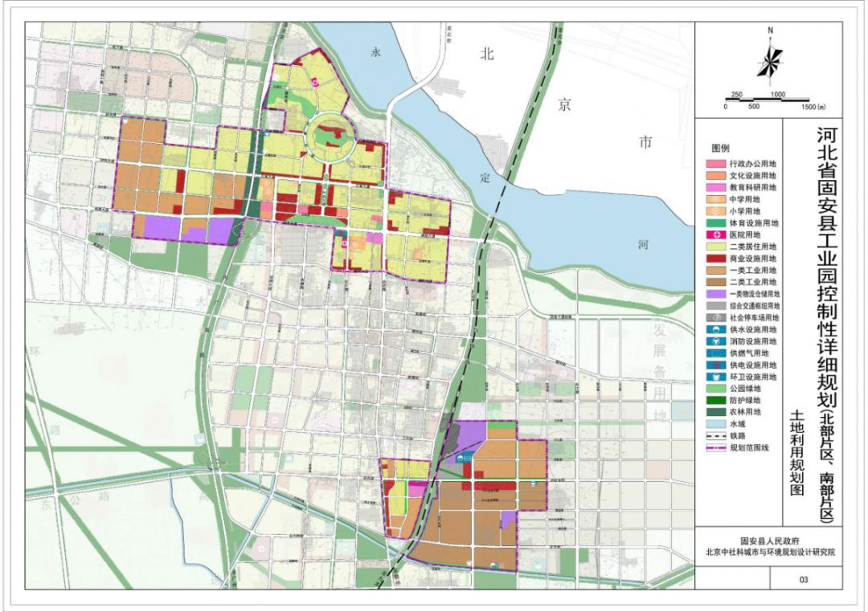Click the 商业设施用地 legend label
The height and width of the screenshot is (612, 868).
click(753, 259)
